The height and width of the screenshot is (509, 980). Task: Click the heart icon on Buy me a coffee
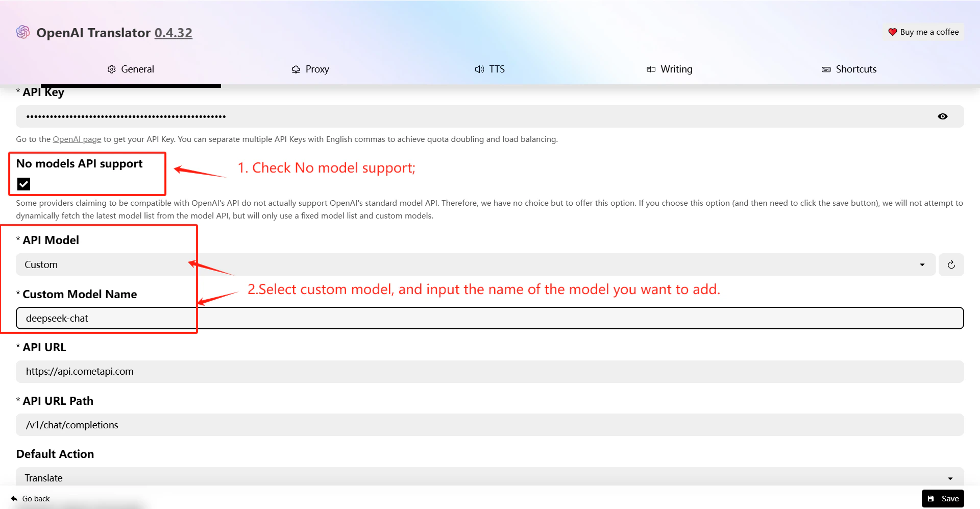pyautogui.click(x=893, y=32)
